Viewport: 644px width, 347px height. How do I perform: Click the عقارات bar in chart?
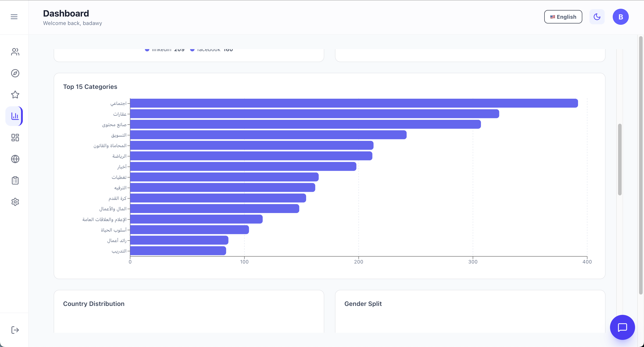(x=314, y=114)
